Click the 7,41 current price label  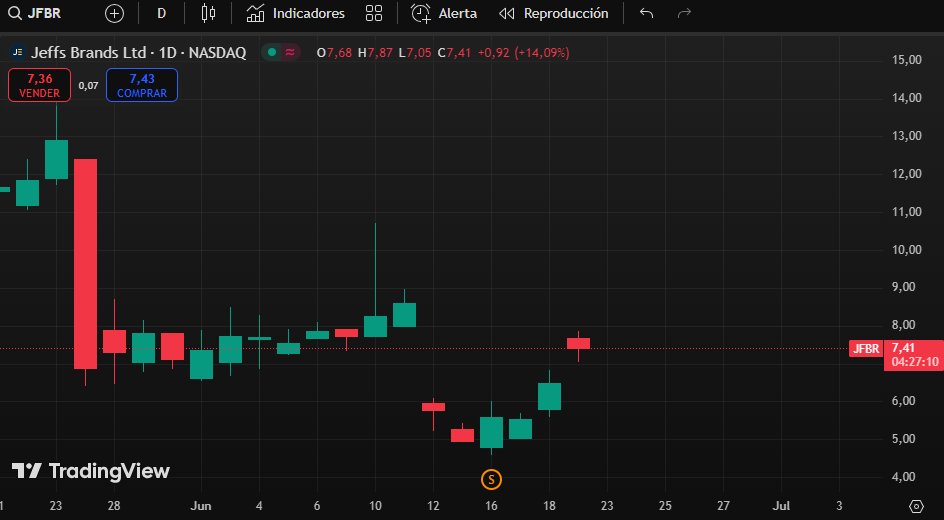[903, 348]
